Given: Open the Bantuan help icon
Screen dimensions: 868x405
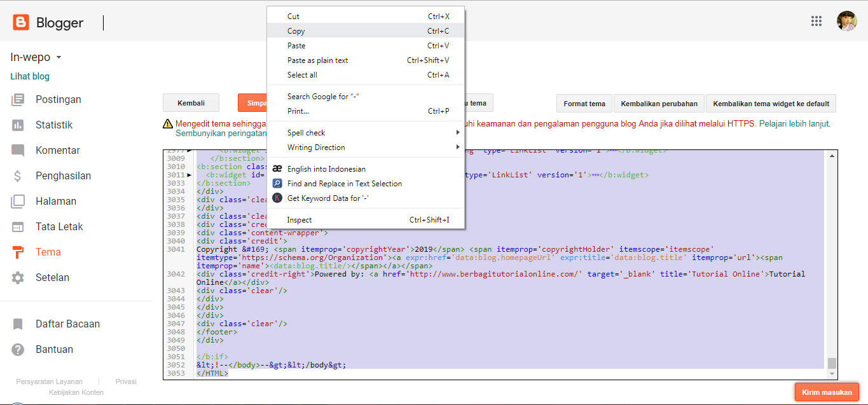Looking at the screenshot, I should (x=18, y=349).
